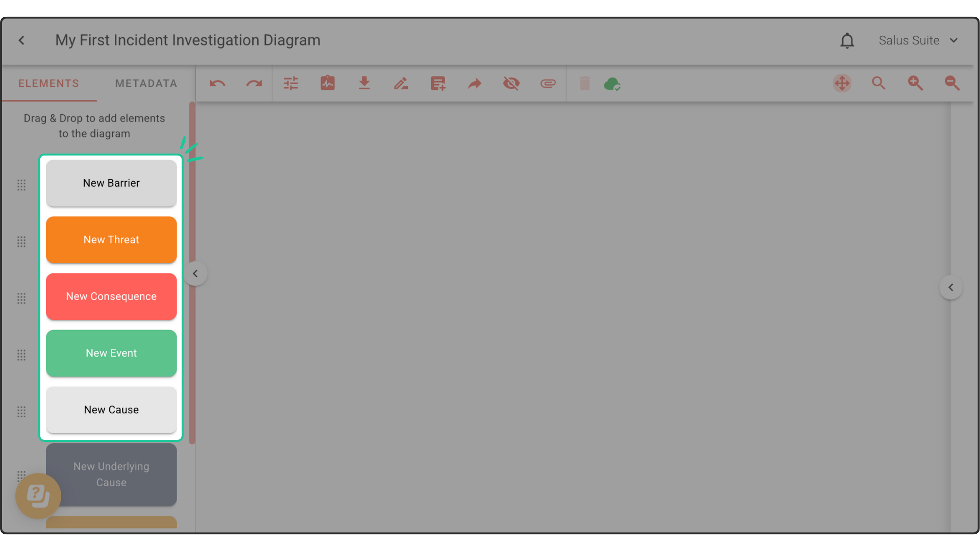Image resolution: width=980 pixels, height=551 pixels.
Task: Click the zoom out magnifier icon
Action: [x=952, y=83]
